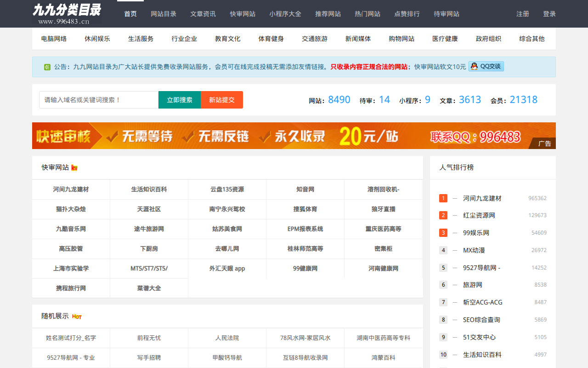This screenshot has width=588, height=368.
Task: Click the HOT badge beside 随机展示
Action: click(77, 316)
